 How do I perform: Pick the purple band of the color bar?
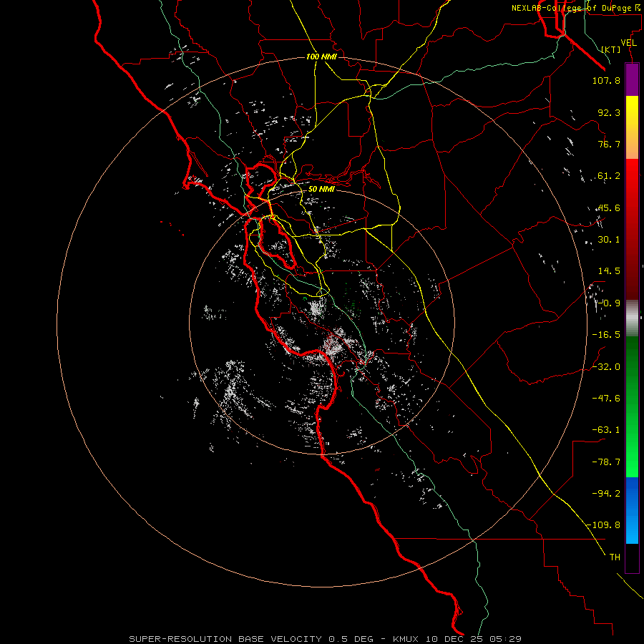(x=632, y=80)
